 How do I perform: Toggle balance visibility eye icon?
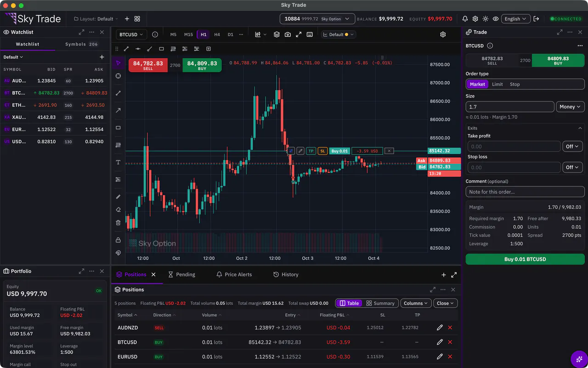496,19
